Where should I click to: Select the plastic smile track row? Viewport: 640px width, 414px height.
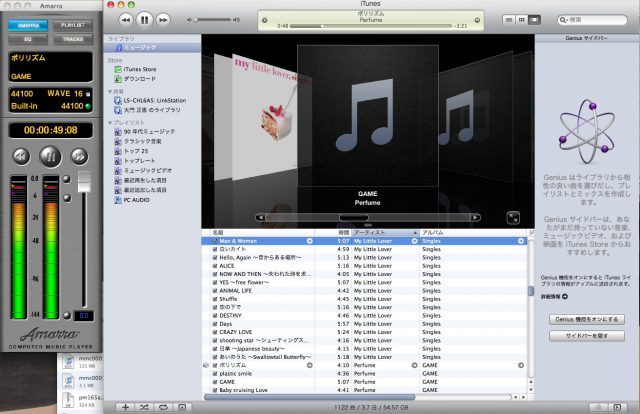(x=365, y=374)
